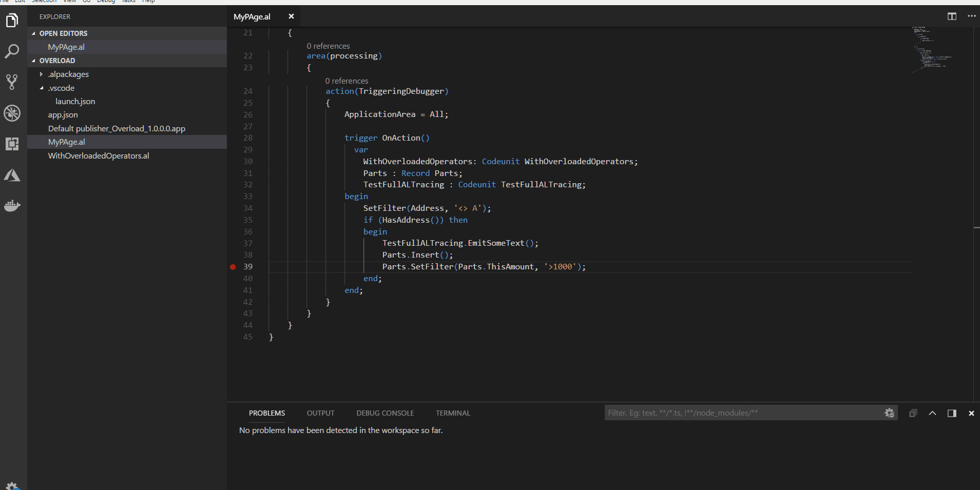This screenshot has height=490, width=980.
Task: Open the Docker view icon
Action: point(12,206)
